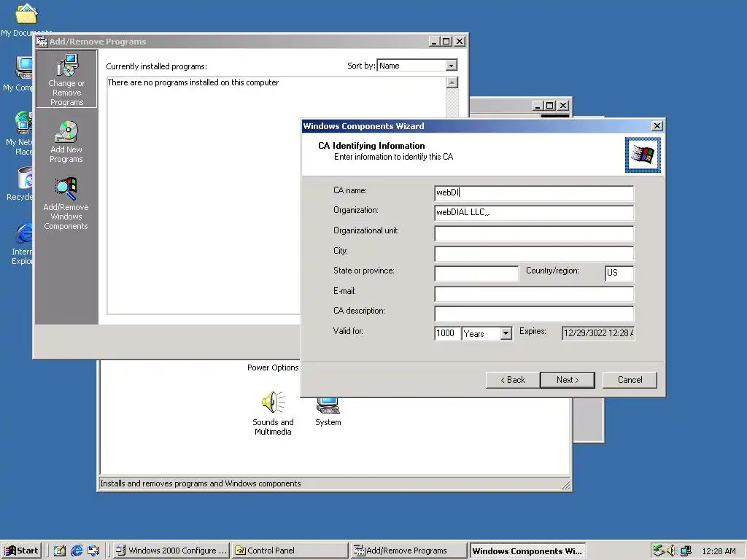Open Recycle Bin desktop icon
The image size is (747, 560).
(x=21, y=184)
